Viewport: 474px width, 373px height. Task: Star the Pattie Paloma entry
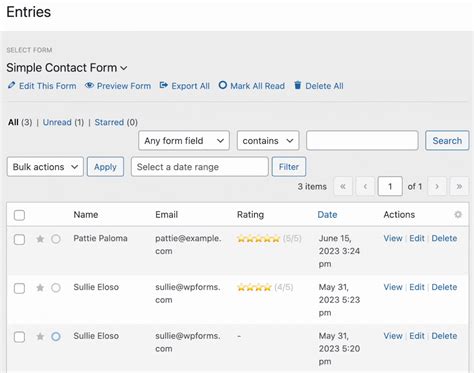tap(40, 239)
